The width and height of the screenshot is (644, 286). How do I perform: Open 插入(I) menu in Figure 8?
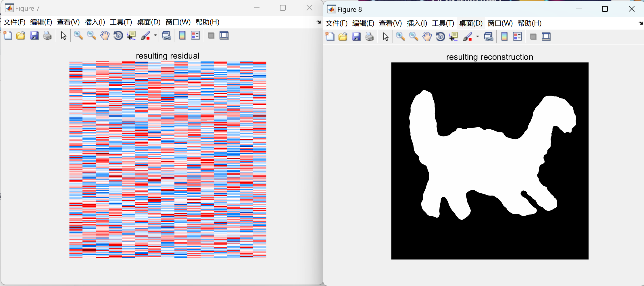pyautogui.click(x=417, y=23)
